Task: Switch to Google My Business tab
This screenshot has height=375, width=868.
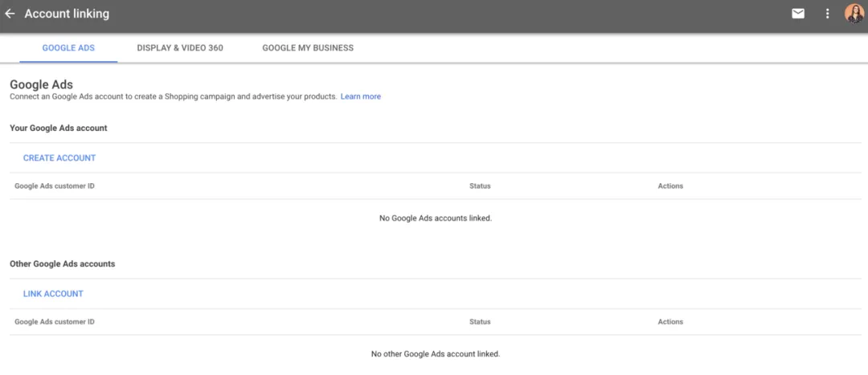Action: pyautogui.click(x=308, y=48)
